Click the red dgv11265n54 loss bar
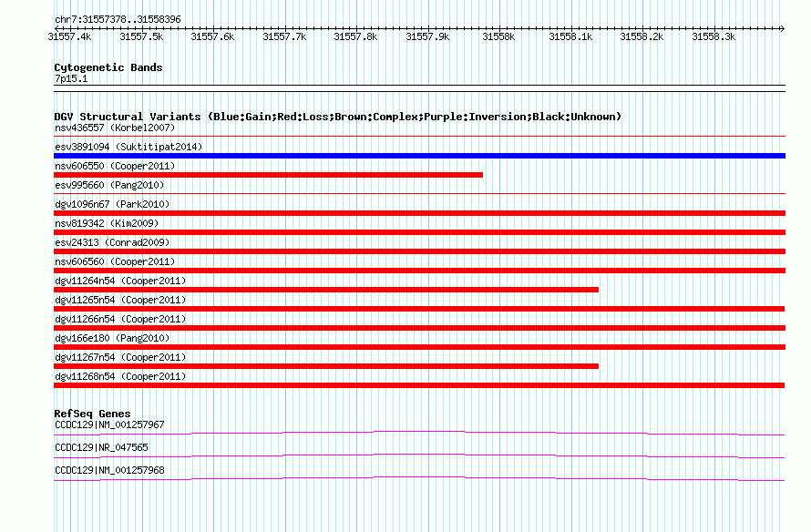Image resolution: width=811 pixels, height=532 pixels. point(419,309)
